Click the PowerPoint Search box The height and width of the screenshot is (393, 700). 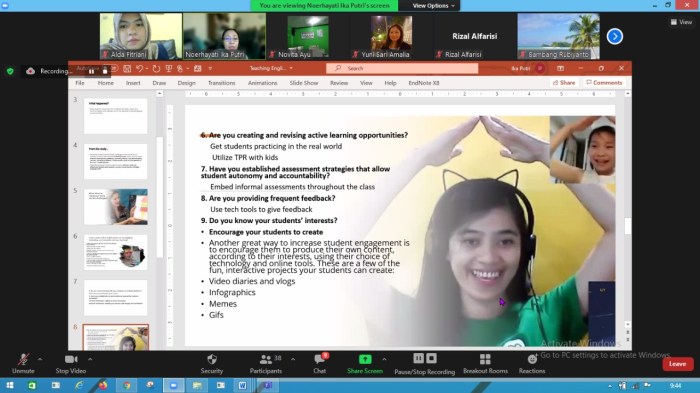click(x=402, y=68)
